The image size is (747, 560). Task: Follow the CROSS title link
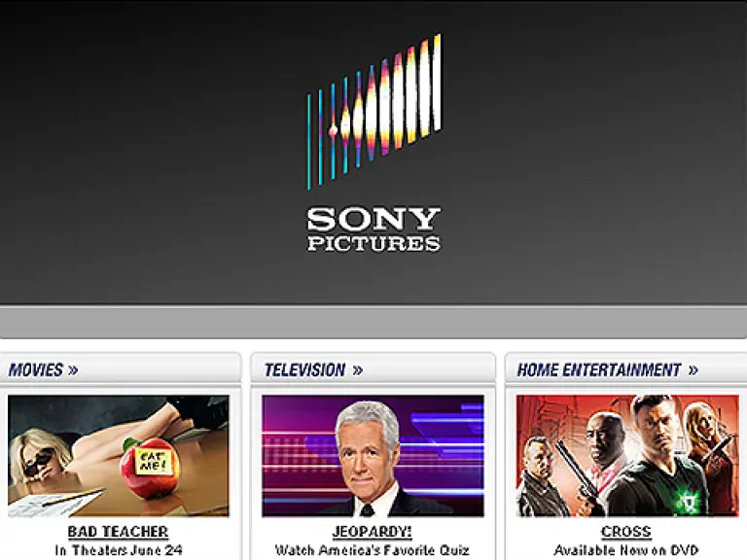coord(626,532)
